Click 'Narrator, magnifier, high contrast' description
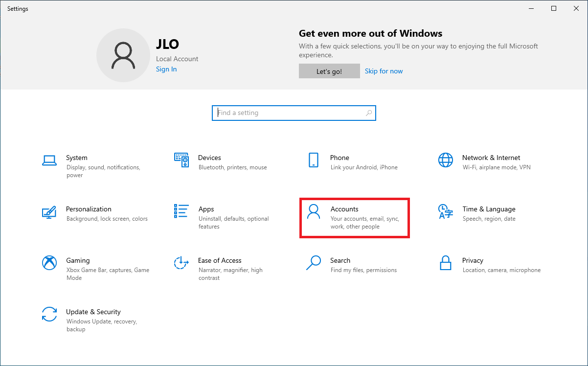 pos(230,274)
